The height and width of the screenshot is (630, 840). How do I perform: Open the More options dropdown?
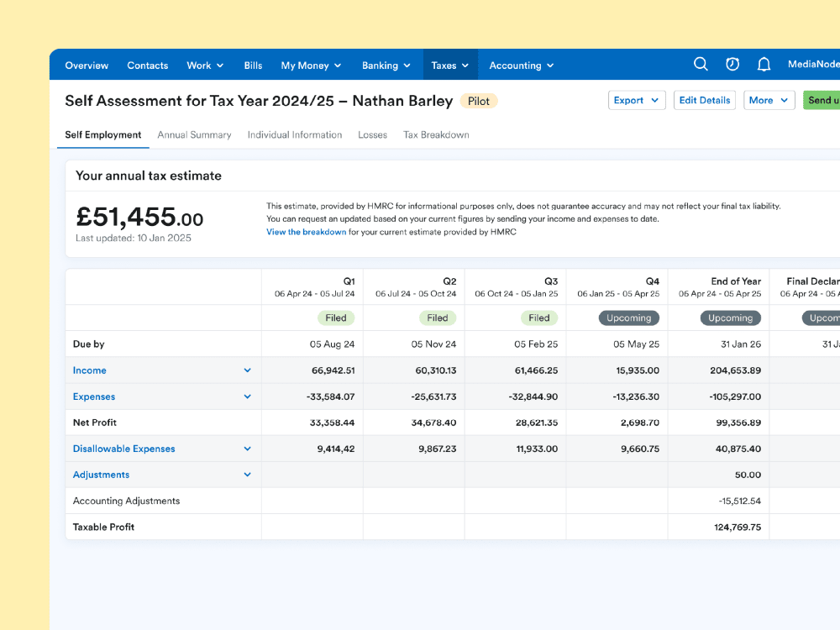(769, 99)
